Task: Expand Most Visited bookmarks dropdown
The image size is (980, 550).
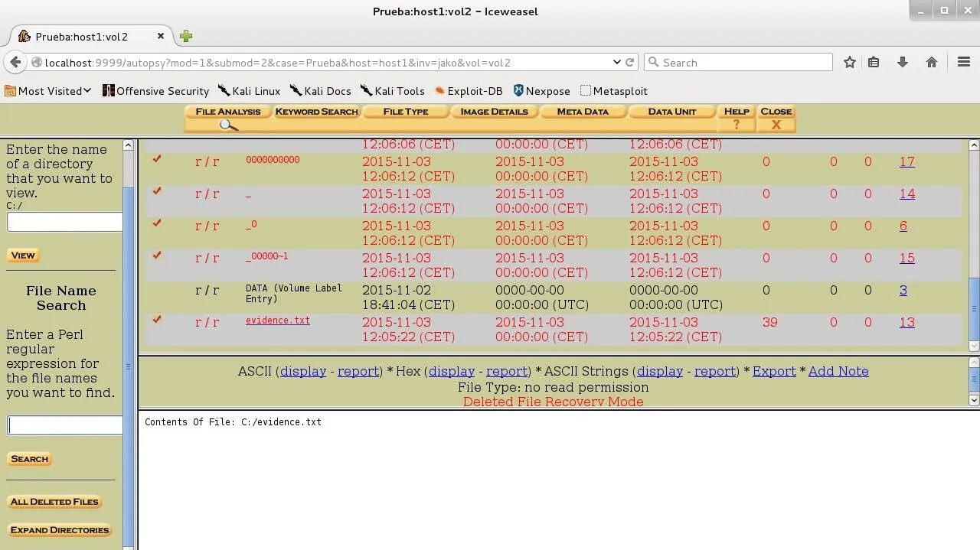Action: coord(48,90)
